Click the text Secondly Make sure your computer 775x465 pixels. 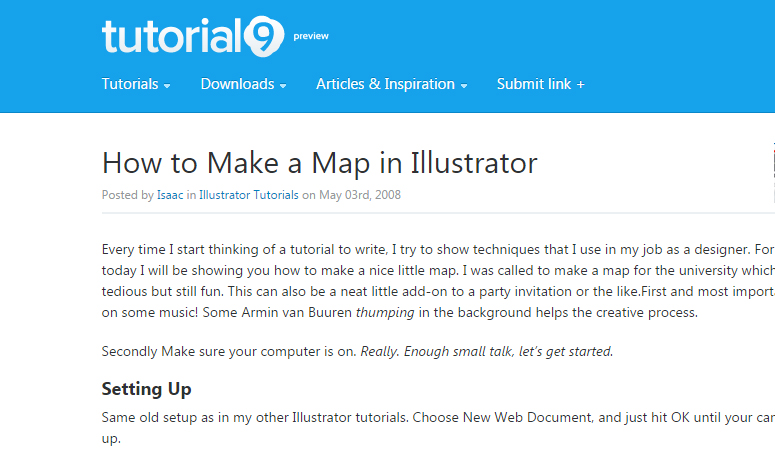point(211,351)
